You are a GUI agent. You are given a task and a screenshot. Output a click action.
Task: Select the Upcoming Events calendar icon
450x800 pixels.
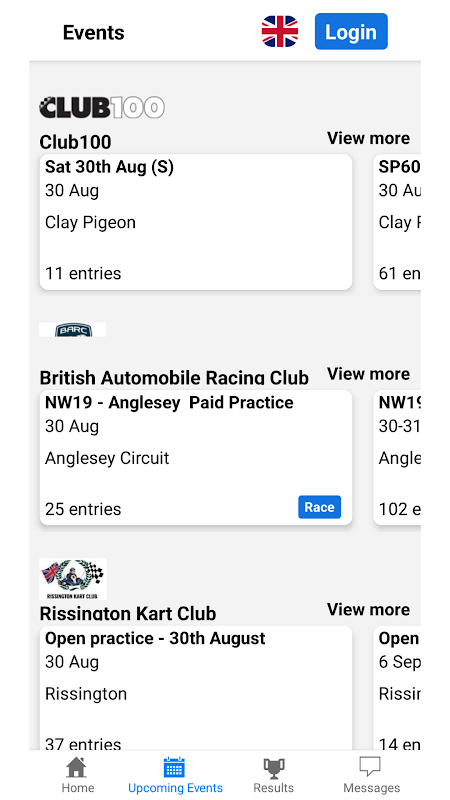[x=174, y=767]
